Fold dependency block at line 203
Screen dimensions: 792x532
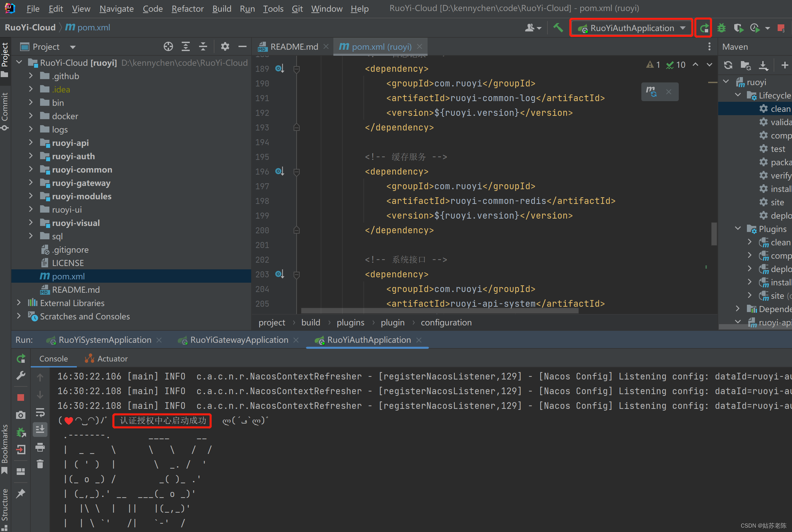(296, 274)
